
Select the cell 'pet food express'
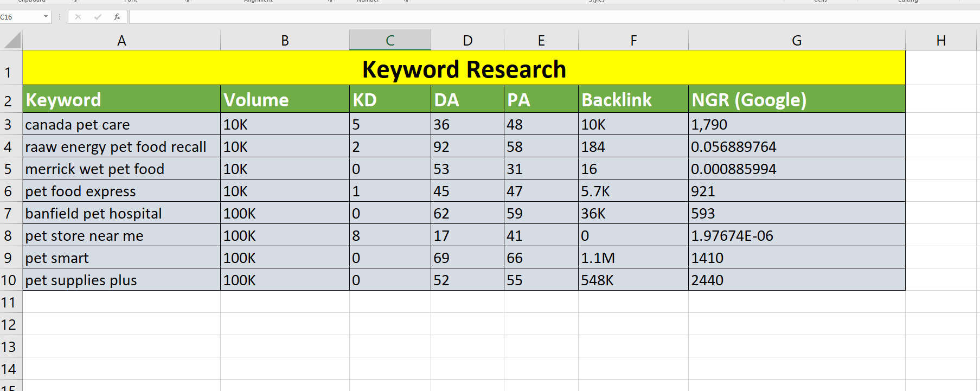point(121,191)
